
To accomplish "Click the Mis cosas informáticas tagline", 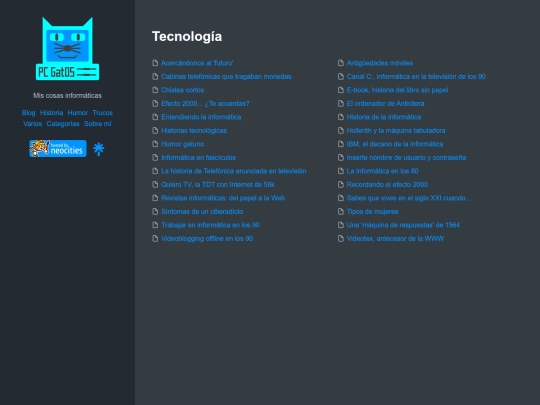I will [68, 95].
